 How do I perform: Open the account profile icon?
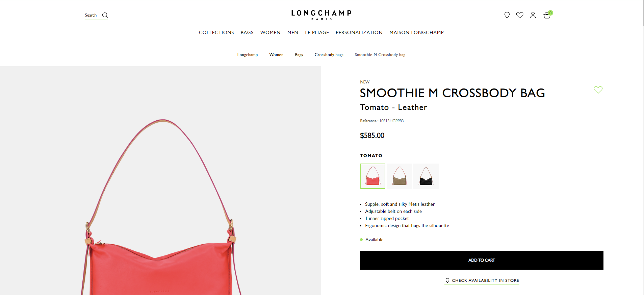[x=533, y=15]
